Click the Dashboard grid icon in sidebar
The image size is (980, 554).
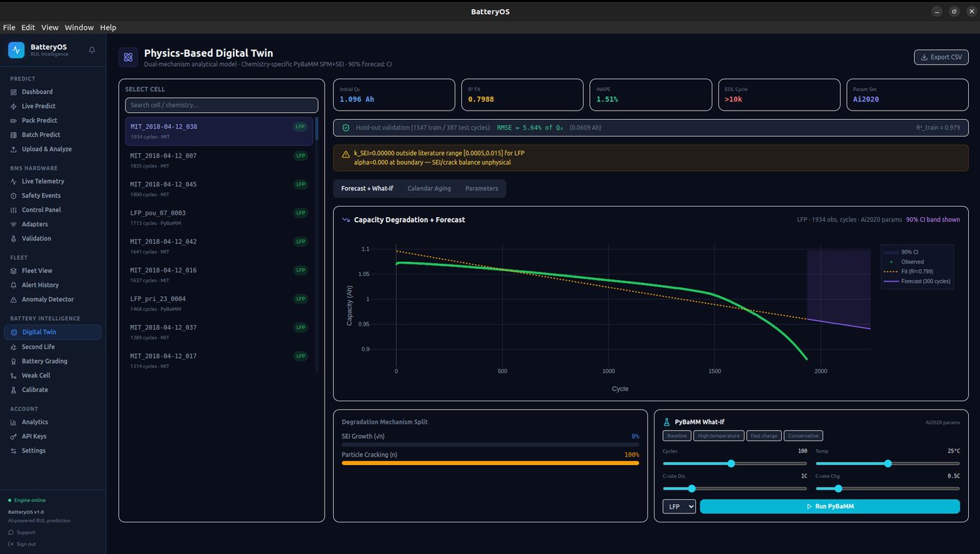click(x=14, y=92)
